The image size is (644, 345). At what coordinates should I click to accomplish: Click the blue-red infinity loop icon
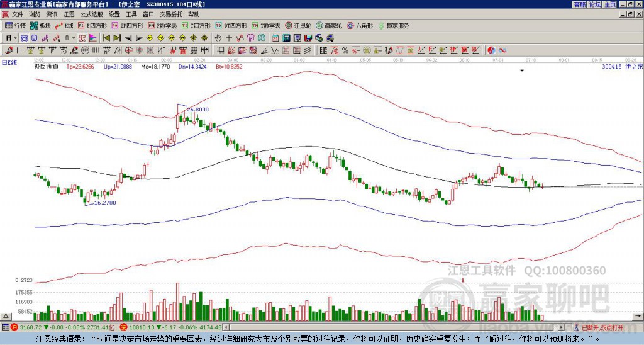coord(502,50)
